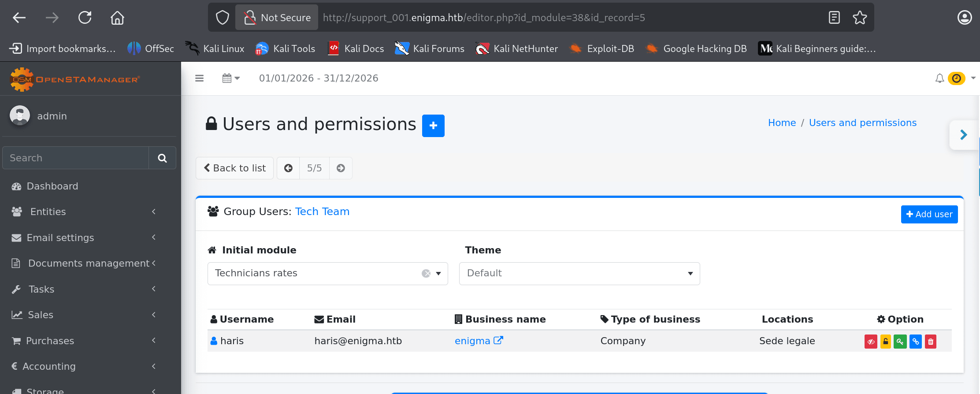Go to the previous record arrow
Screen dimensions: 980x394
pyautogui.click(x=288, y=168)
